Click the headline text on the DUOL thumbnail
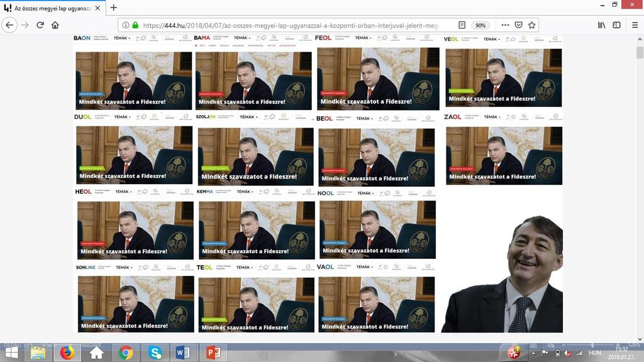The height and width of the screenshot is (362, 644). pos(123,176)
